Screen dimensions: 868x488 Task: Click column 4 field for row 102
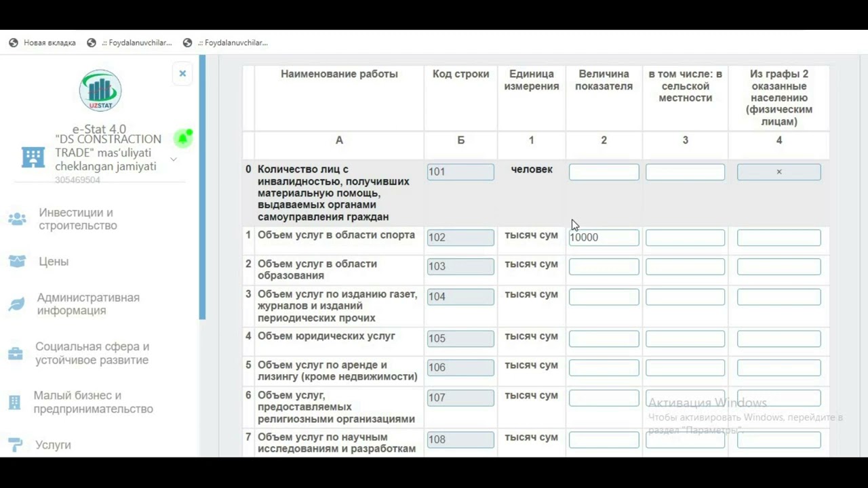point(778,237)
